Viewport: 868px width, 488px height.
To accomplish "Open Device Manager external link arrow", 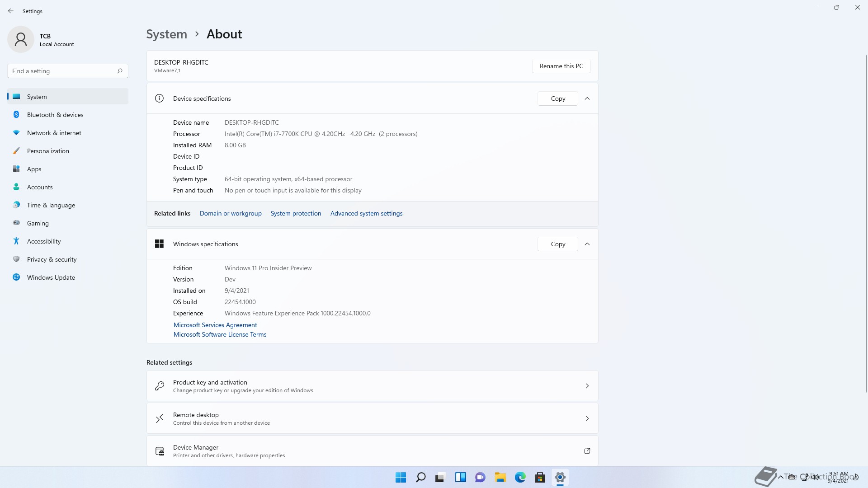I will point(587,451).
